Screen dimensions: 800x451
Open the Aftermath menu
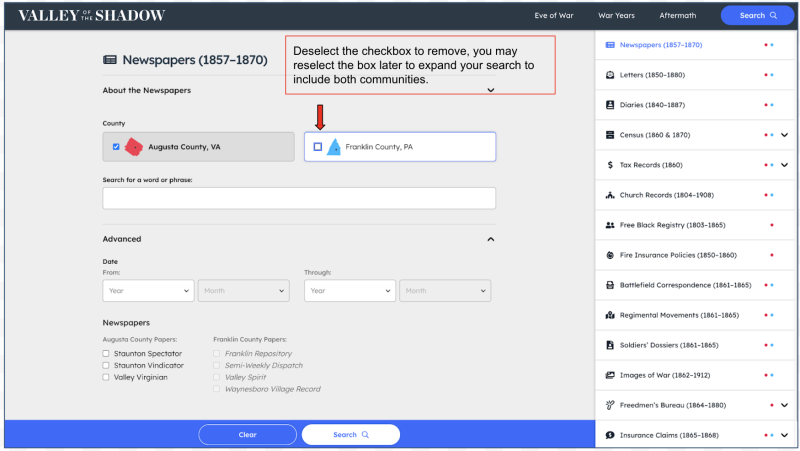pos(678,16)
